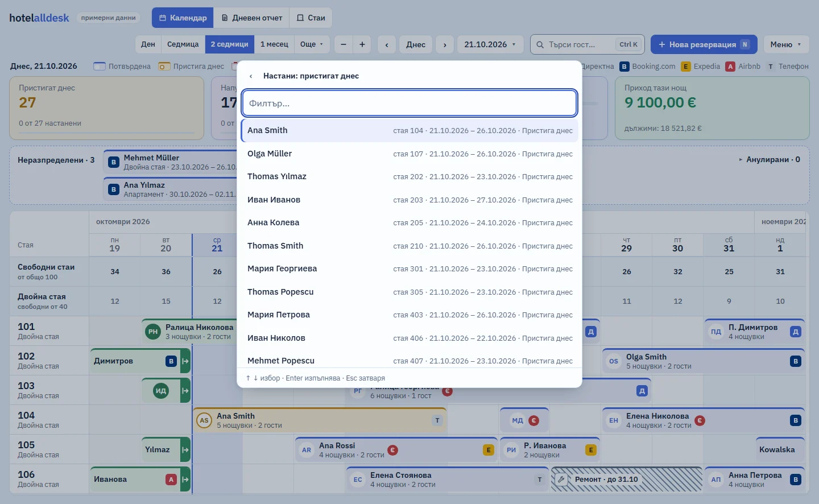This screenshot has width=819, height=504.
Task: Click the Пристигат днес progress bar
Action: [x=106, y=133]
